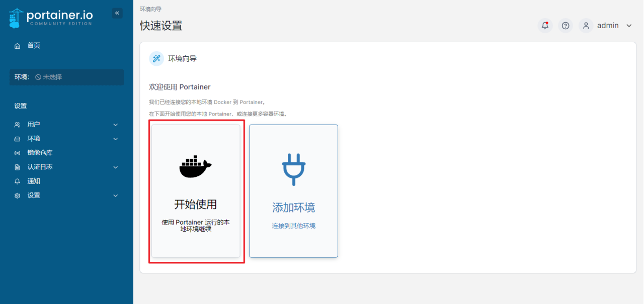Expand the 设置 sidebar menu chevron
This screenshot has height=304, width=644.
point(115,195)
